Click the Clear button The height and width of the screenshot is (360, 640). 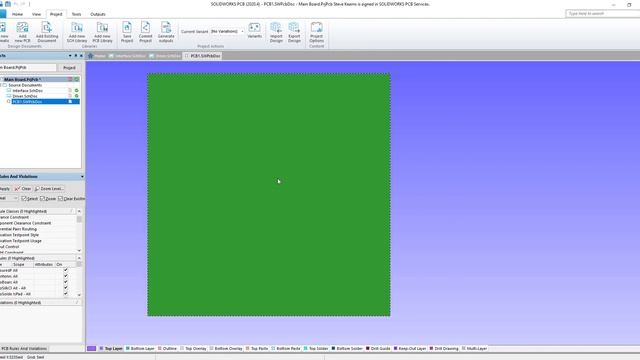pyautogui.click(x=23, y=189)
